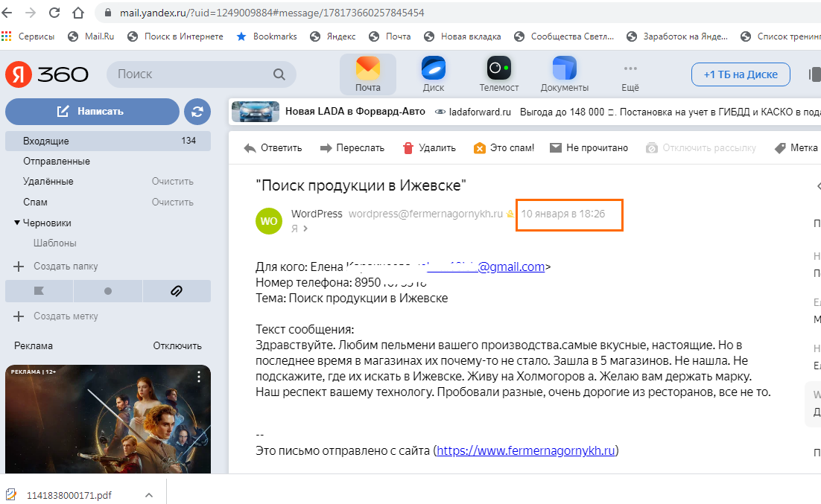This screenshot has width=821, height=504.
Task: Open the Yandex Disk app icon
Action: click(x=433, y=69)
